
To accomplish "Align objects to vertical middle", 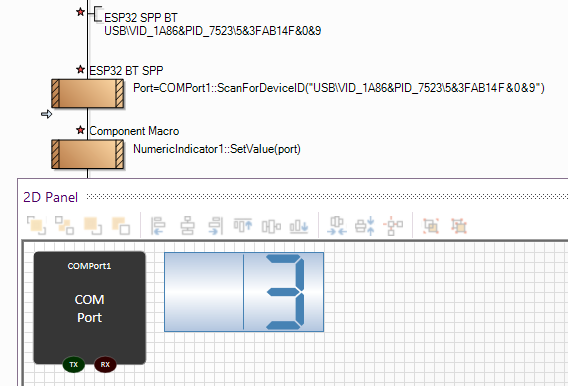I will [271, 226].
